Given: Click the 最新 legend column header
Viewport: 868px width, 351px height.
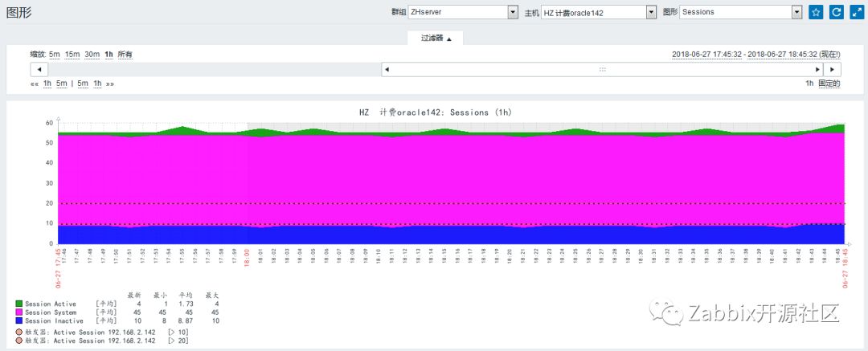Looking at the screenshot, I should tap(134, 295).
